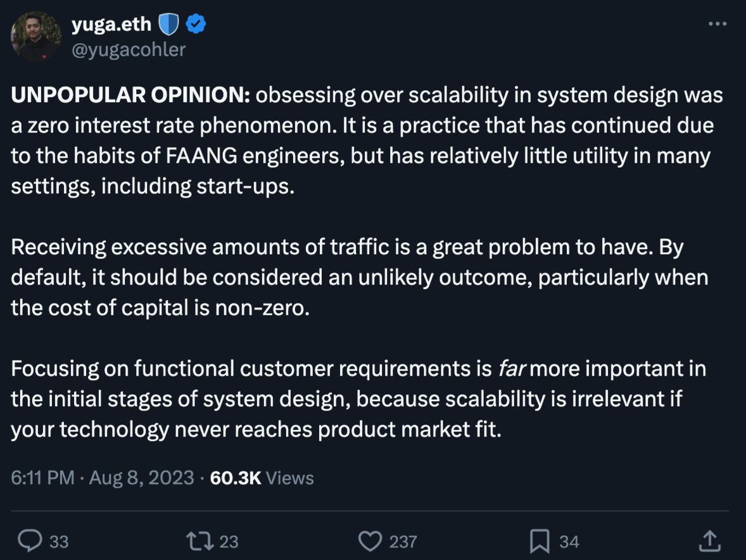Open the yuga.eth display name link

(x=111, y=24)
